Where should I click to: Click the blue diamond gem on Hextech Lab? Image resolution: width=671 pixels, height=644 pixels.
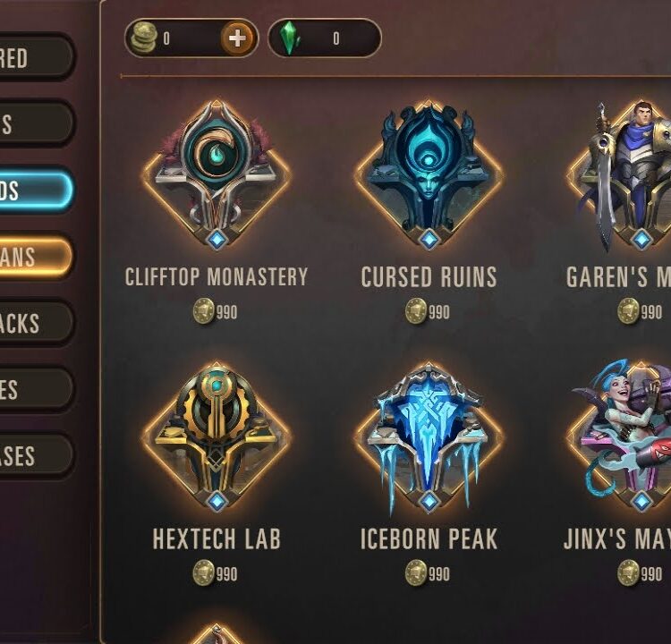[x=217, y=501]
